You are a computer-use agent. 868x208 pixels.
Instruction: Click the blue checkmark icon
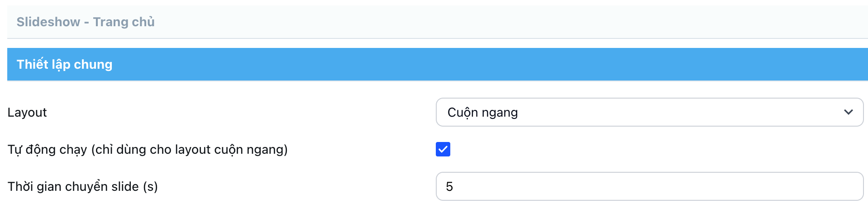click(x=443, y=149)
